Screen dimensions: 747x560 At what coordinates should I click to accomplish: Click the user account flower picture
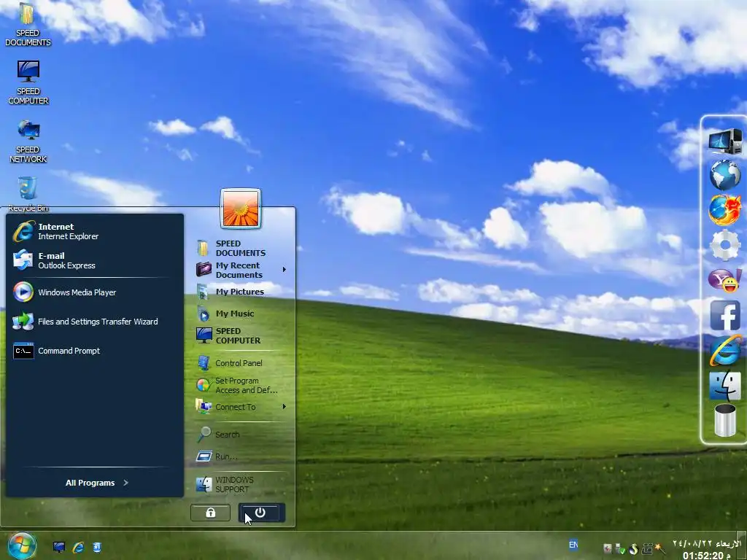click(241, 209)
